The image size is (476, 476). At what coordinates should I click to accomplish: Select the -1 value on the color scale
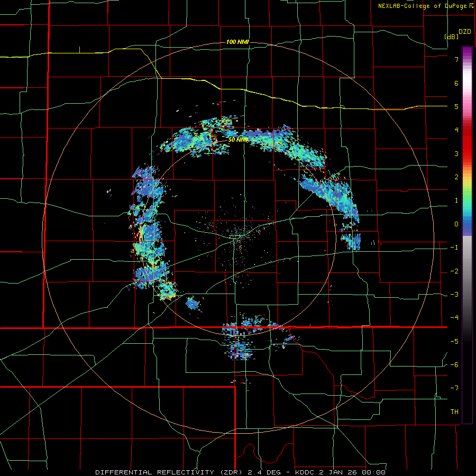[454, 248]
